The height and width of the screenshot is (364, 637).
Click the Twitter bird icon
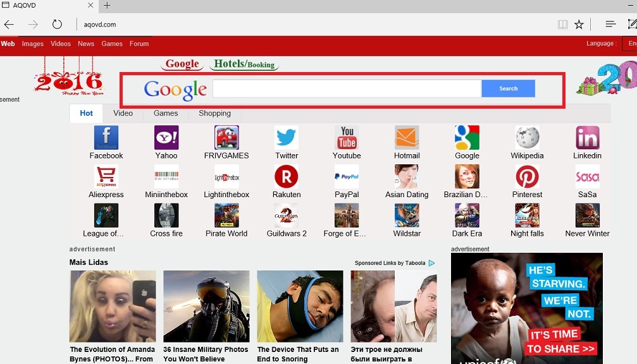286,138
